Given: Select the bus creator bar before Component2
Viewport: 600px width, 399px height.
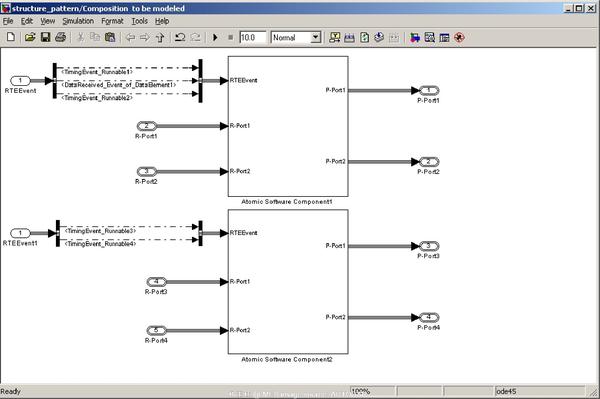Looking at the screenshot, I should pyautogui.click(x=201, y=233).
